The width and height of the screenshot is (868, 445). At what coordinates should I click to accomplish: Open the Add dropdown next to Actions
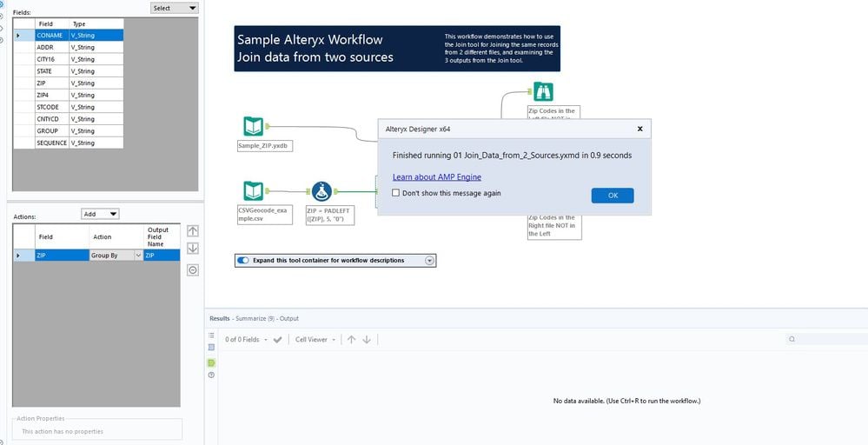pyautogui.click(x=100, y=214)
